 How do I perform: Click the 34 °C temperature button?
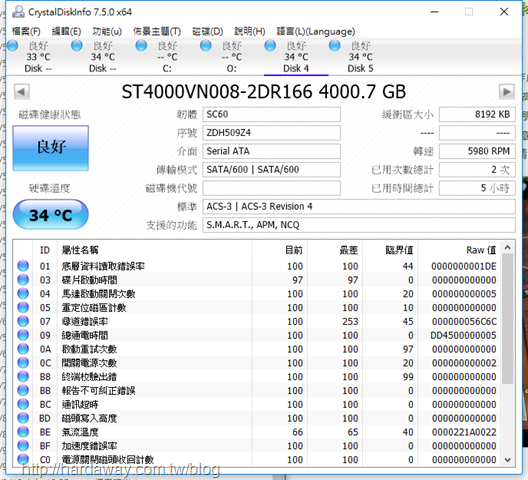pyautogui.click(x=51, y=215)
